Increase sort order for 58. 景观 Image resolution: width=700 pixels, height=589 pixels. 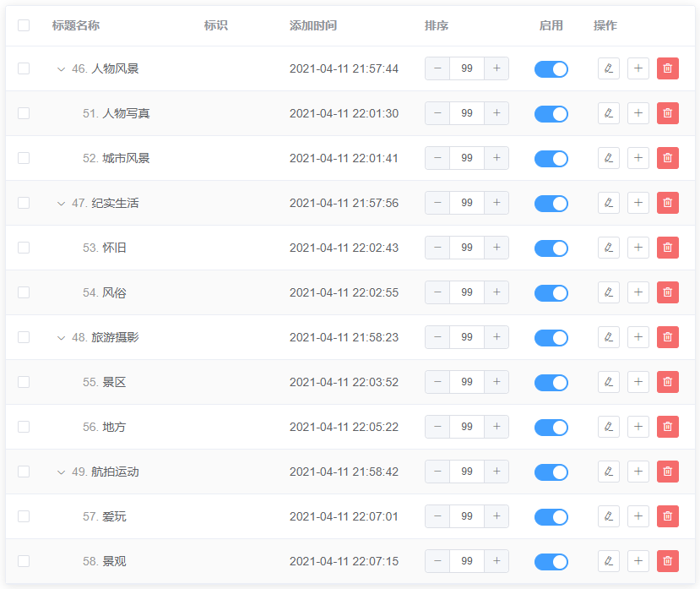(497, 561)
